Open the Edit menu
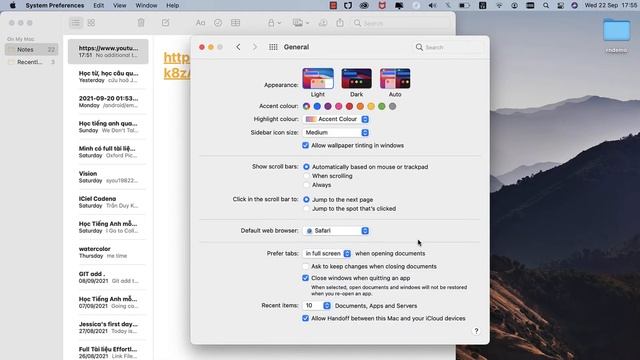This screenshot has width=640, height=360. pyautogui.click(x=98, y=5)
